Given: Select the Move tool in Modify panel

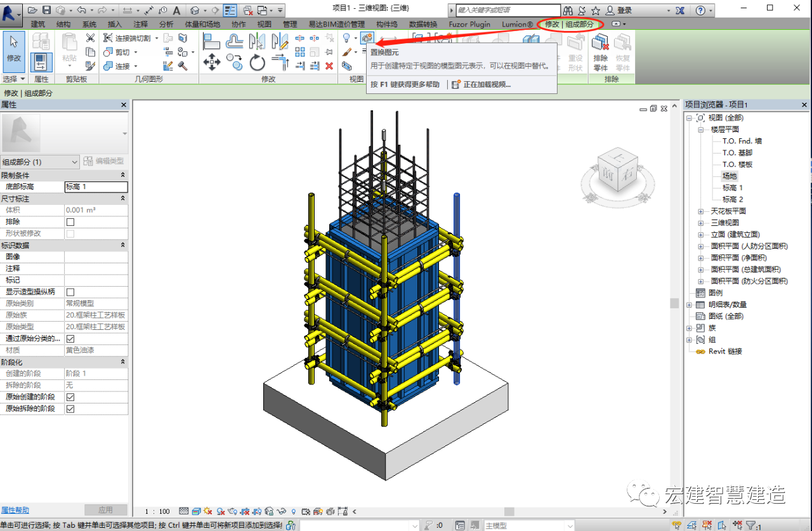Looking at the screenshot, I should pyautogui.click(x=211, y=62).
